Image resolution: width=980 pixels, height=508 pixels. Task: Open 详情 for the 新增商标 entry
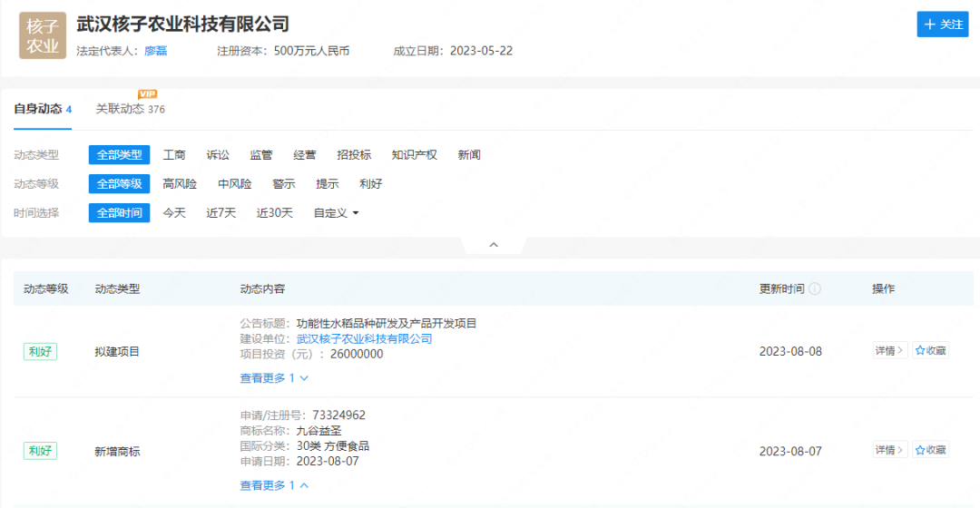tap(889, 451)
